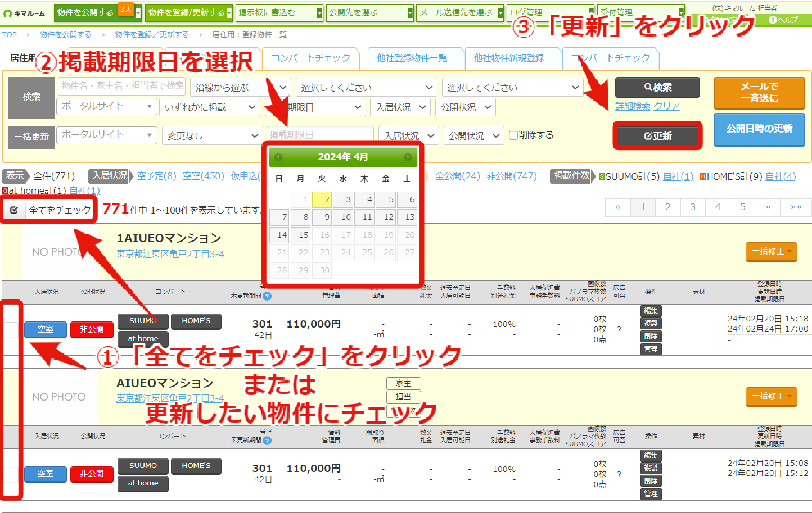Expand bulk update ポータルサイト dropdown
This screenshot has width=812, height=513.
(106, 135)
